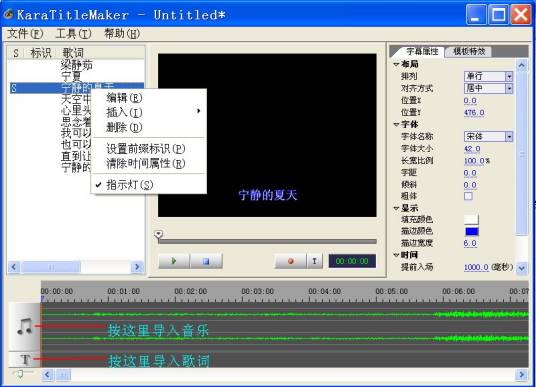Click the 长宽比例 value 100.0
The width and height of the screenshot is (536, 387).
click(x=474, y=161)
